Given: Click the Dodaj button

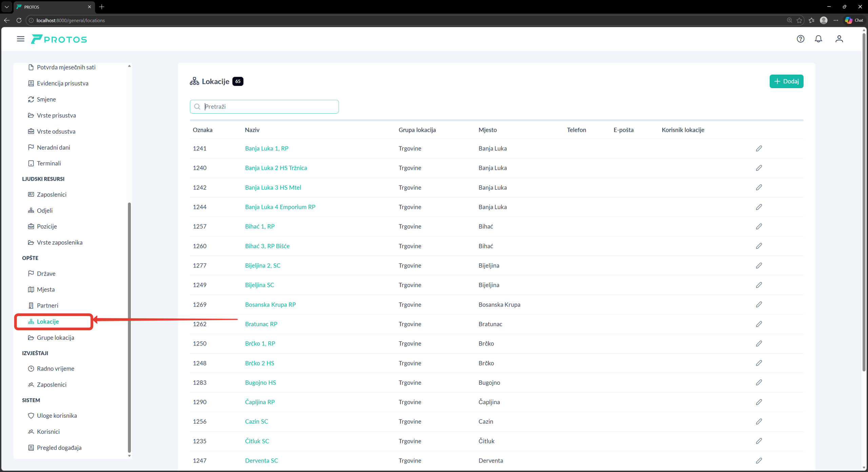Looking at the screenshot, I should 786,81.
